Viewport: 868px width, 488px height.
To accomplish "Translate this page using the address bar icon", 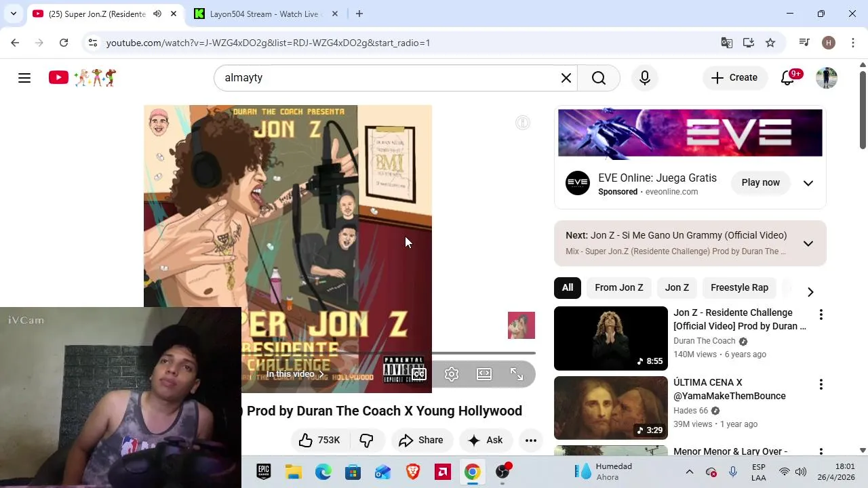I will click(x=727, y=43).
